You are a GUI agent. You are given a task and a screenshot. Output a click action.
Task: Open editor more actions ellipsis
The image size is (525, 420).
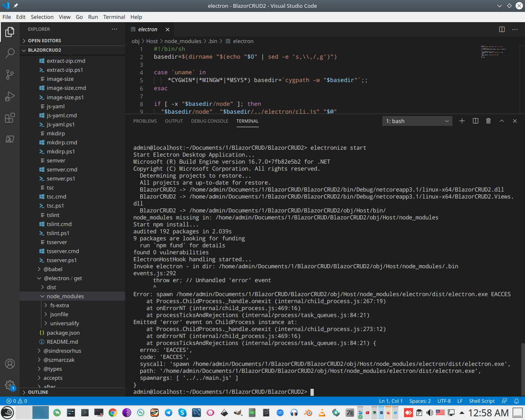tap(515, 29)
